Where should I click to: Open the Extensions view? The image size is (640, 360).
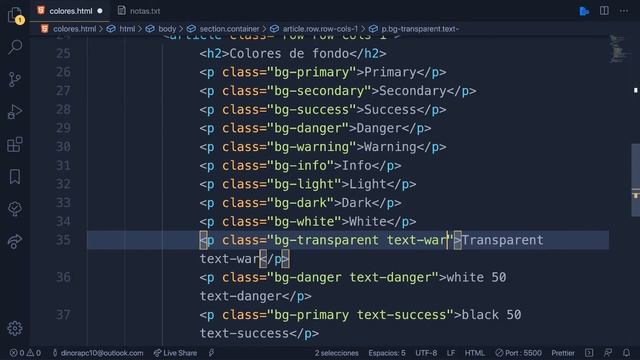click(15, 144)
